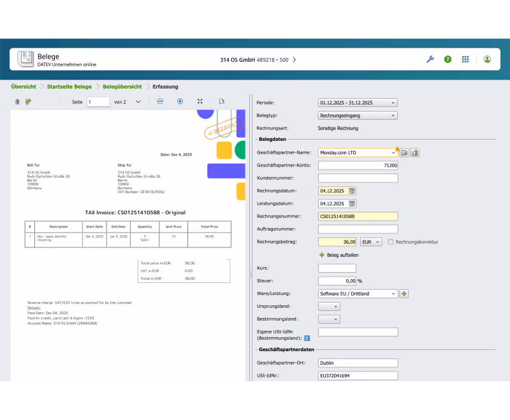Zoom in with the plus icon
510x420 pixels.
180,101
